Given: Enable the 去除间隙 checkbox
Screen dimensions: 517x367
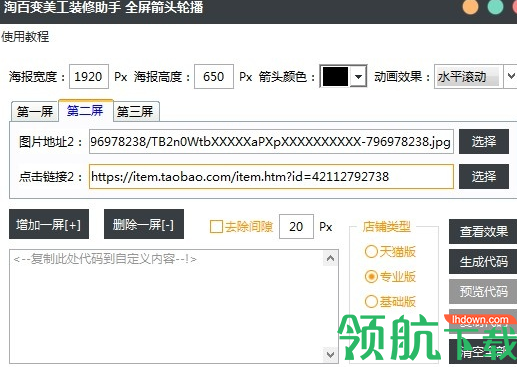Looking at the screenshot, I should click(216, 227).
